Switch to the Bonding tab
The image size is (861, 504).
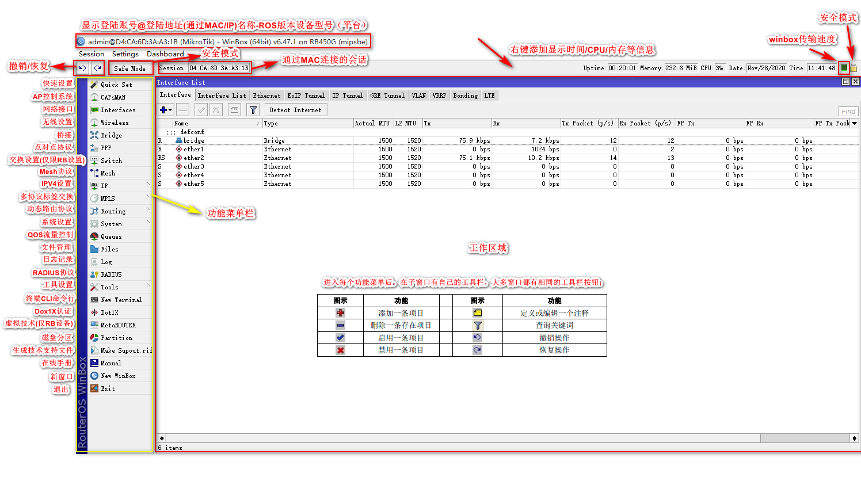(x=465, y=96)
